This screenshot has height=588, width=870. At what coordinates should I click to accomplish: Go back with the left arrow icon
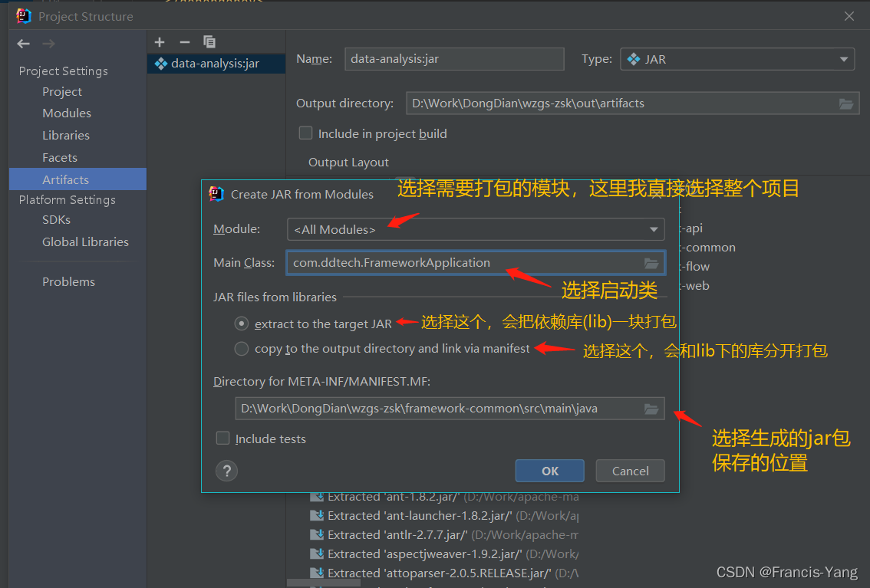[23, 43]
